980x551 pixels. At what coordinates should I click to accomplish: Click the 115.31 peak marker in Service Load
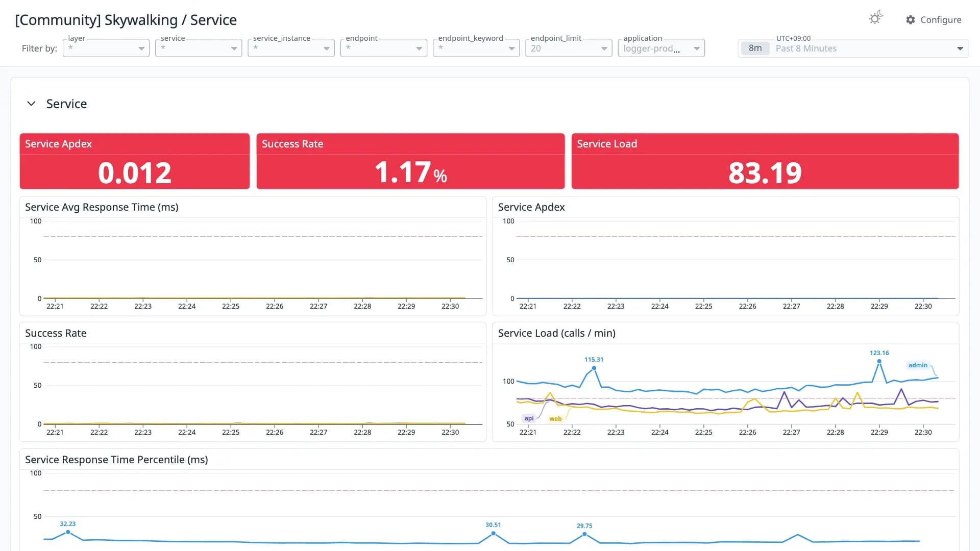[x=594, y=368]
